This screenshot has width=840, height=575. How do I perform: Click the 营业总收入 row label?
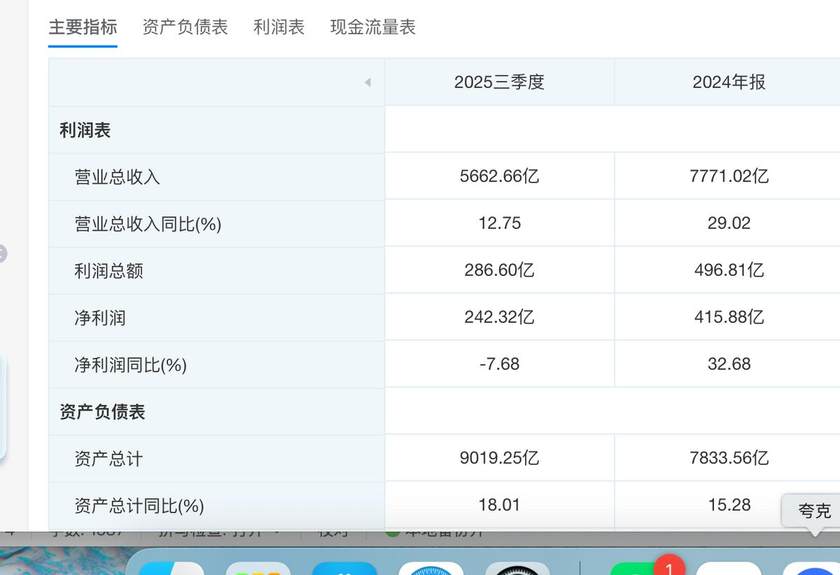[117, 177]
